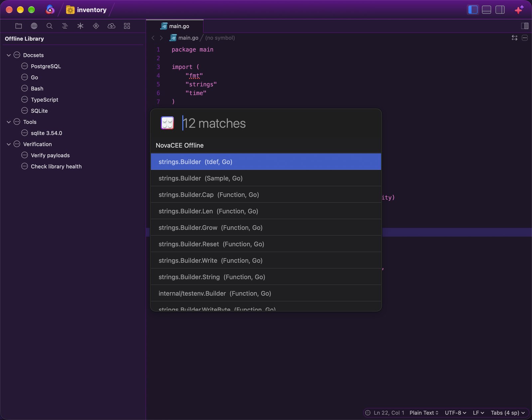The width and height of the screenshot is (532, 420).
Task: Select sqlite 3.54.0 tool item
Action: (47, 133)
